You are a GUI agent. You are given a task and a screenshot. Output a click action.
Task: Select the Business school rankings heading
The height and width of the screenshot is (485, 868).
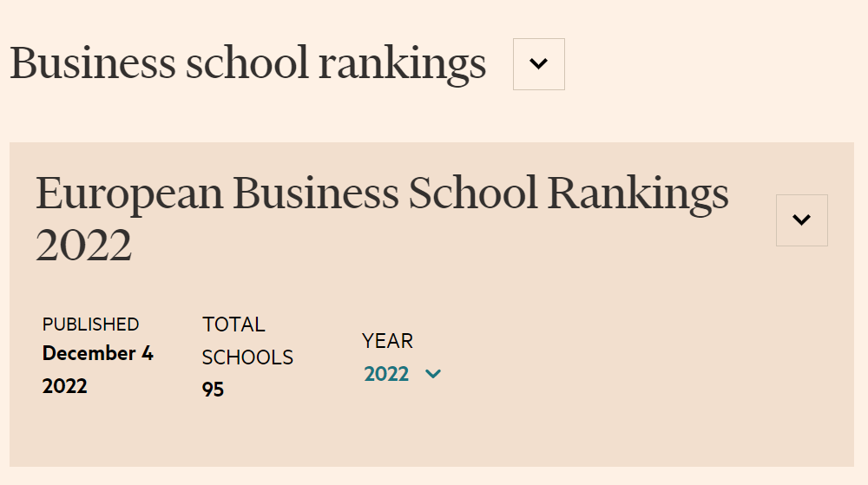247,64
